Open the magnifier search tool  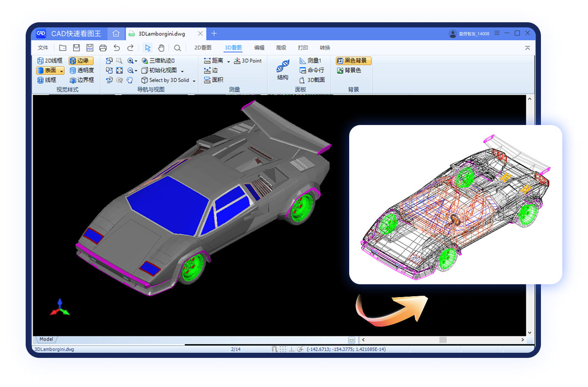[178, 48]
